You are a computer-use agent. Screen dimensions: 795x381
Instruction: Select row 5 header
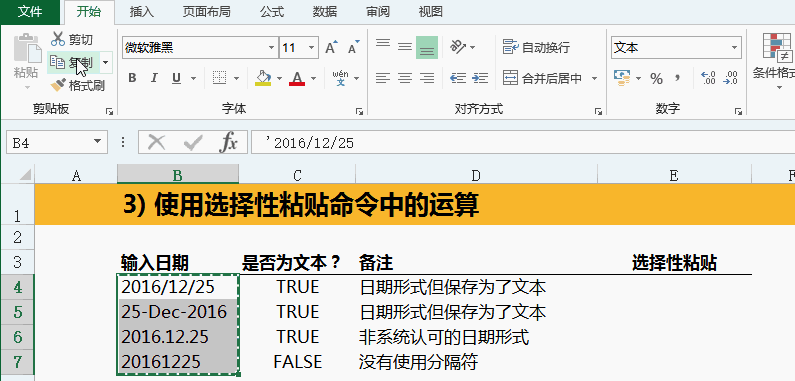coord(17,311)
